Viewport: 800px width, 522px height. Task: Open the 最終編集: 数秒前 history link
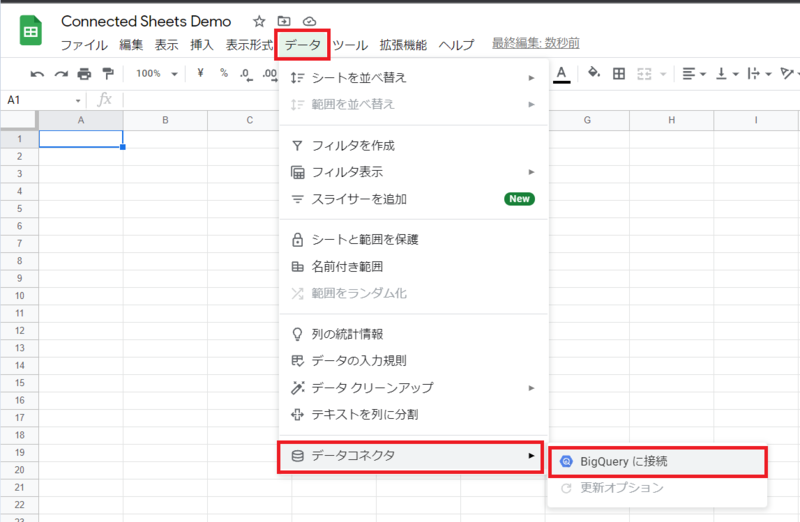tap(536, 43)
